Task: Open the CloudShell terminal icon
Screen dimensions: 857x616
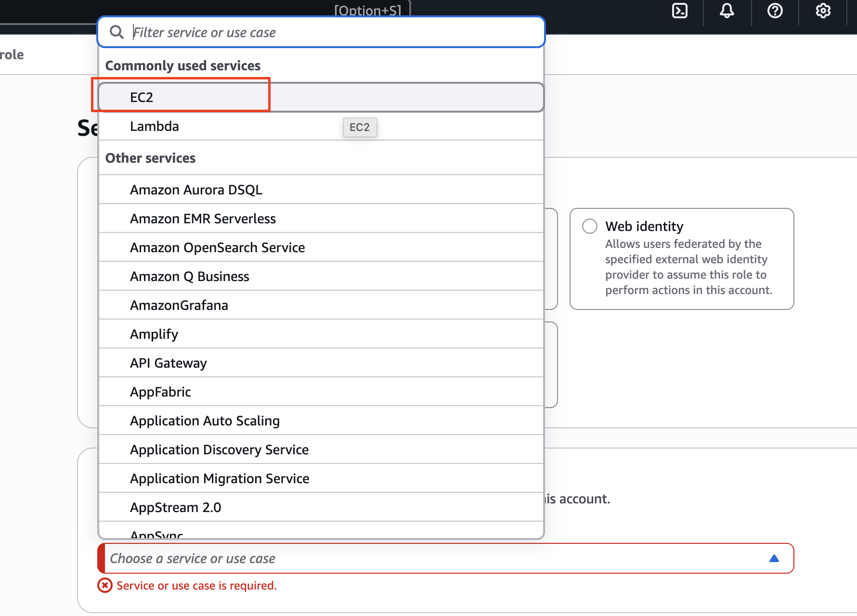Action: click(x=679, y=11)
